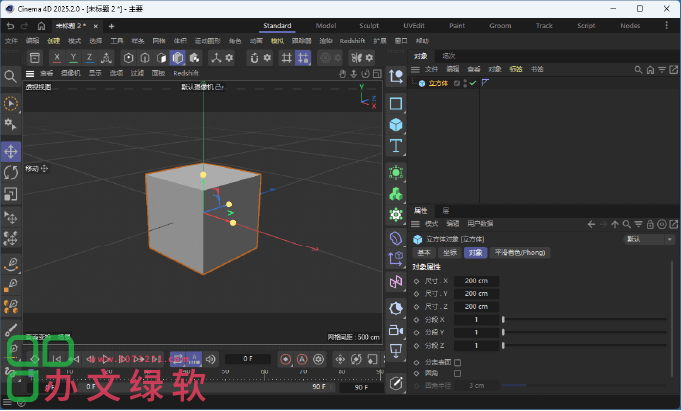Click the 坐标 attribute tab button
Viewport: 681px width, 411px height.
tap(450, 253)
